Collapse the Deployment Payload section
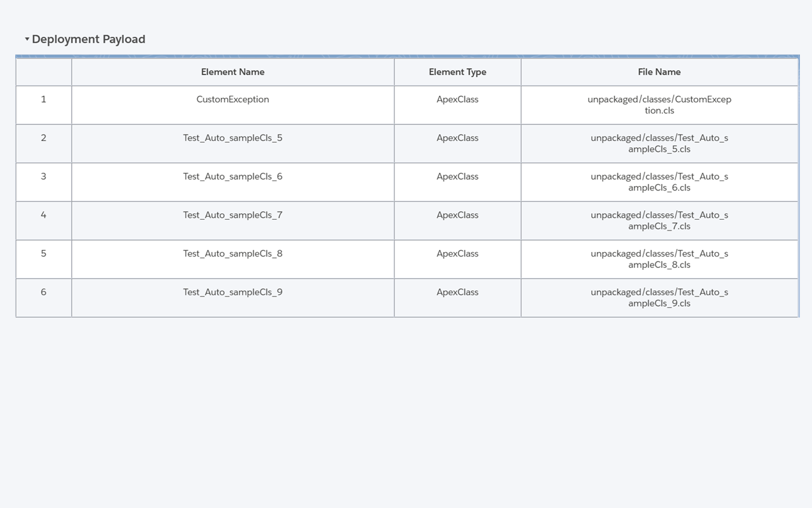Screen dimensions: 812x508 [x=27, y=39]
